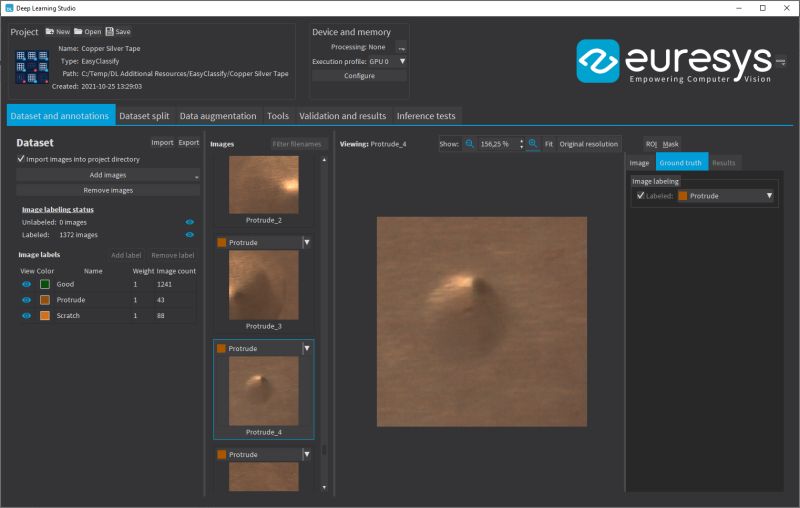
Task: Click the zoom in magnifier icon
Action: pos(533,144)
